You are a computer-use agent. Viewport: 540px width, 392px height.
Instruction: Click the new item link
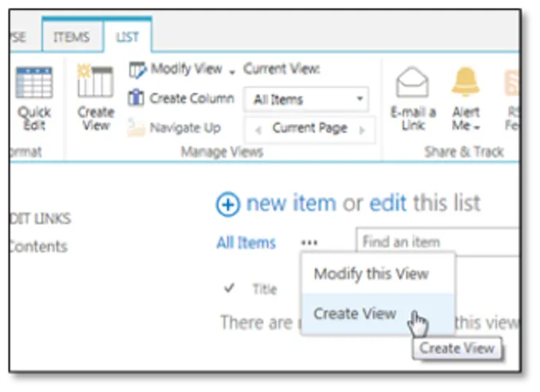click(x=291, y=203)
